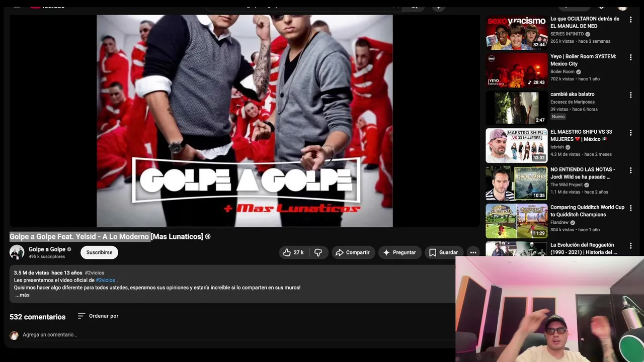
Task: Click SERIES INFINITO channel name
Action: [567, 34]
